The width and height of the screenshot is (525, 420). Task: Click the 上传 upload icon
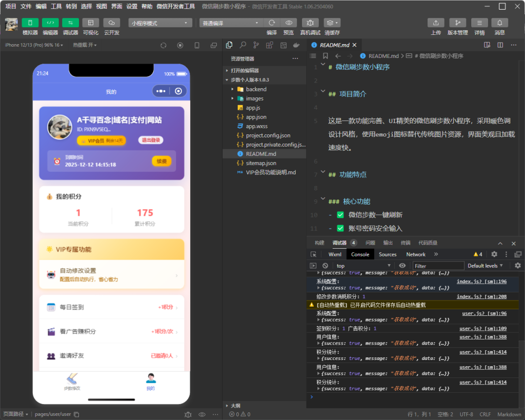click(435, 23)
